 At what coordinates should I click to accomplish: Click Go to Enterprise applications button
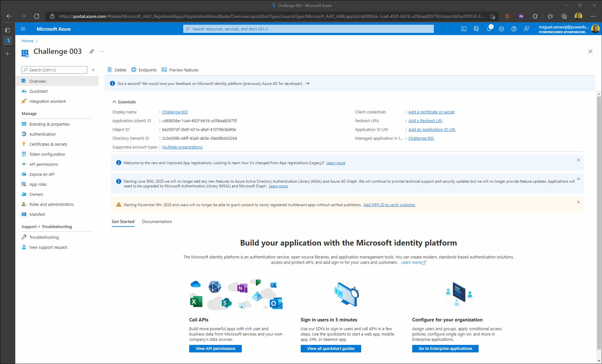(x=445, y=348)
